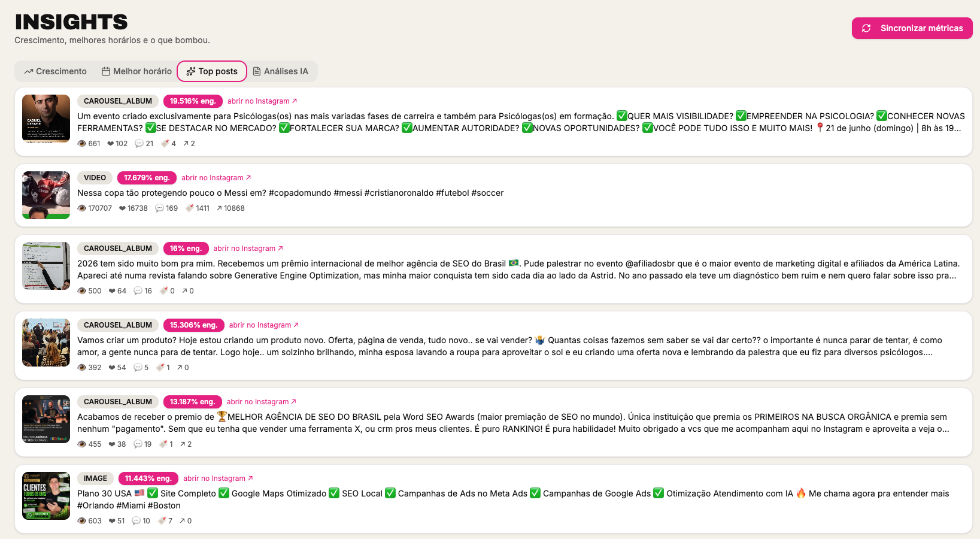This screenshot has width=980, height=539.
Task: Open the 11.443% eng. image on Instagram
Action: click(x=218, y=479)
